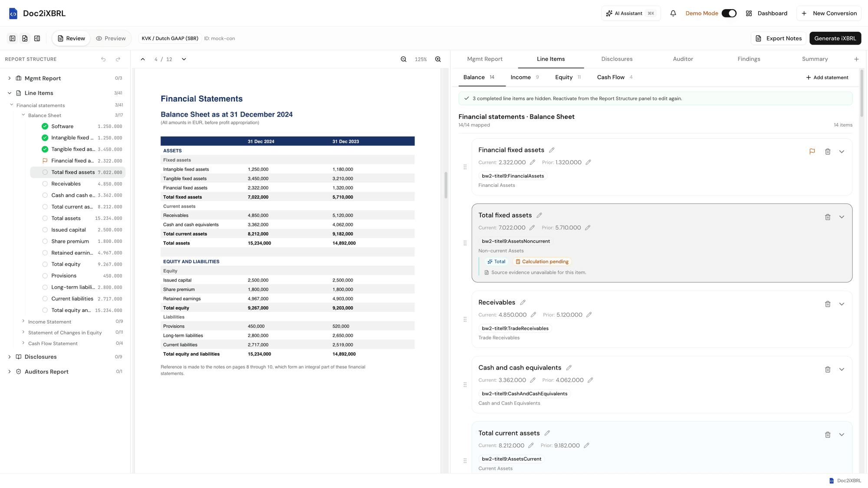Delete Cash and cash equivalents item

coord(828,370)
